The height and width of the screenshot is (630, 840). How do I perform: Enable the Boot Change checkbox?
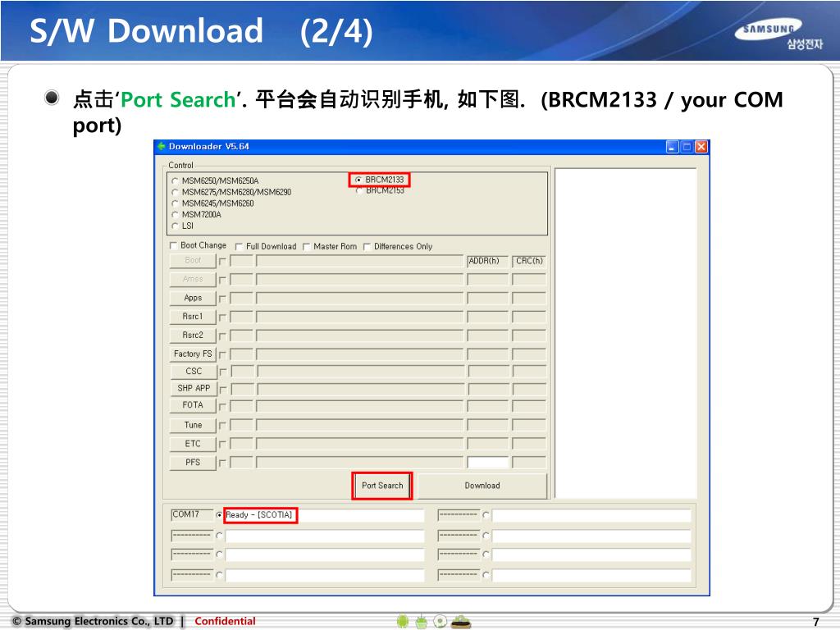pyautogui.click(x=174, y=246)
